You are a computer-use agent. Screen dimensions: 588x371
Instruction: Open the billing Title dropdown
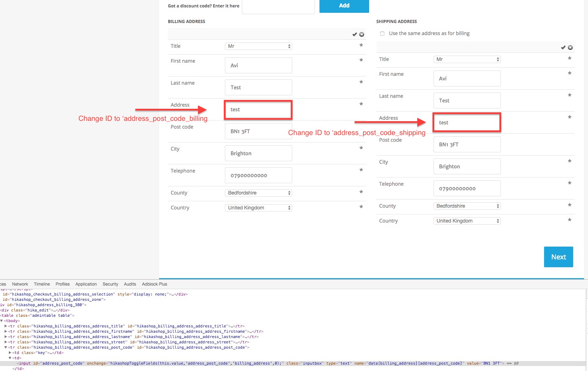(x=258, y=46)
